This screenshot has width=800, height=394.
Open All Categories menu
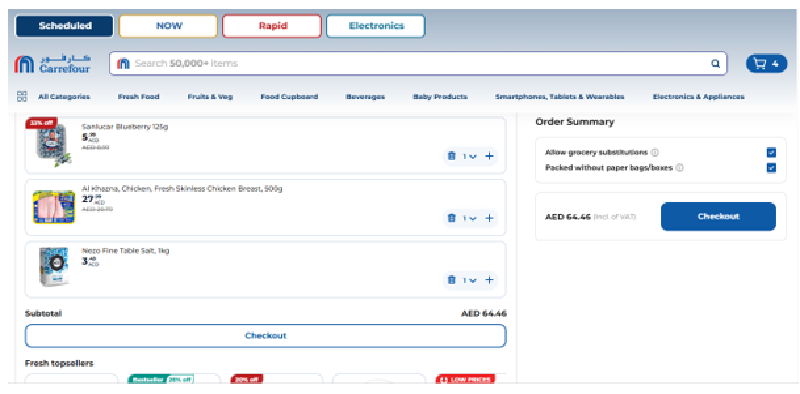[64, 96]
